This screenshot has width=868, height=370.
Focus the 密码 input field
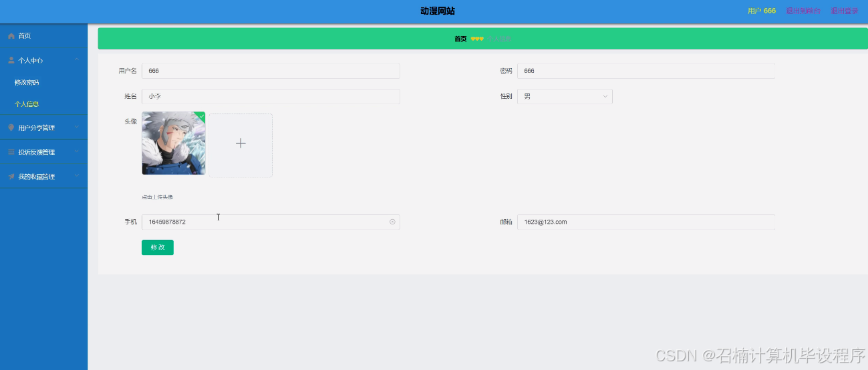(646, 71)
